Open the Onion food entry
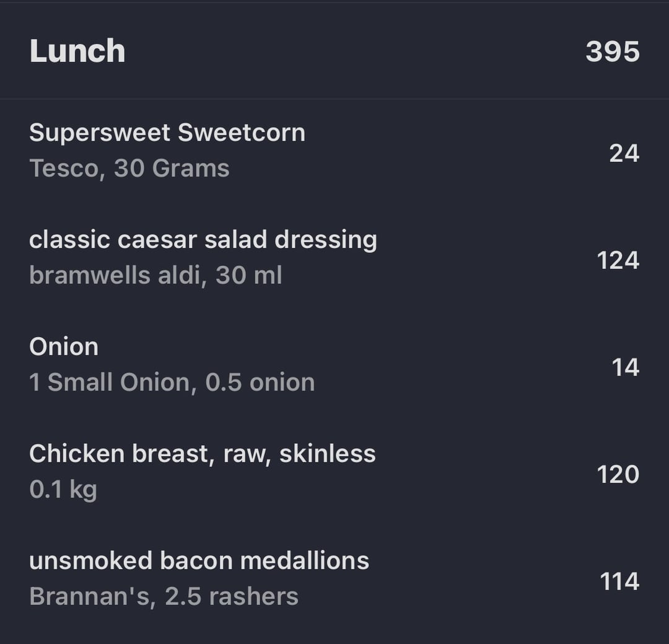The height and width of the screenshot is (644, 669). click(x=64, y=346)
